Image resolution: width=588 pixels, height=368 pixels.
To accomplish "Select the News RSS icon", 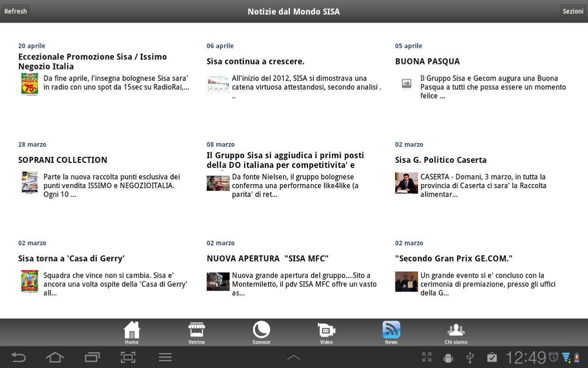I will [x=391, y=330].
